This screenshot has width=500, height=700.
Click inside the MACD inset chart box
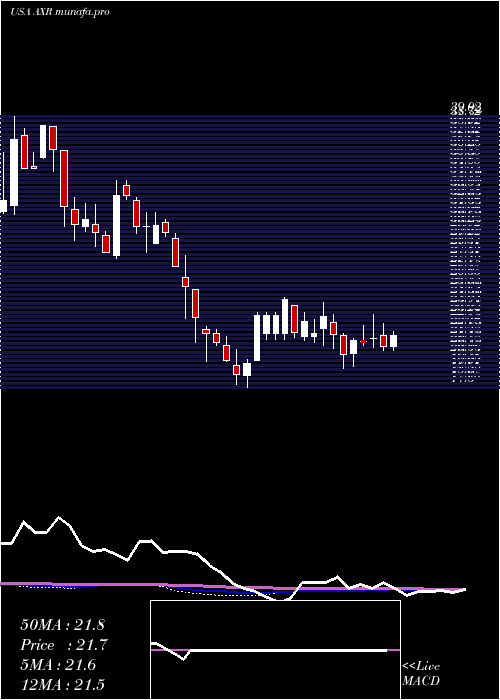(275, 650)
